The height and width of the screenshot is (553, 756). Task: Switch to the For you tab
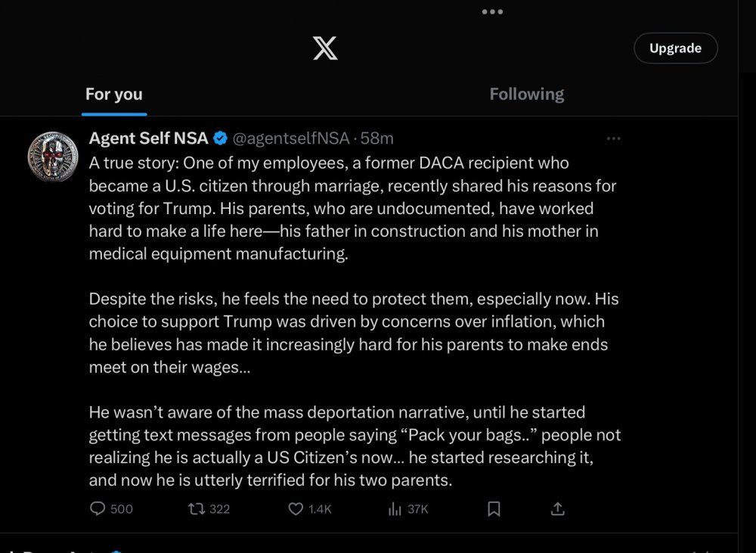pos(113,95)
